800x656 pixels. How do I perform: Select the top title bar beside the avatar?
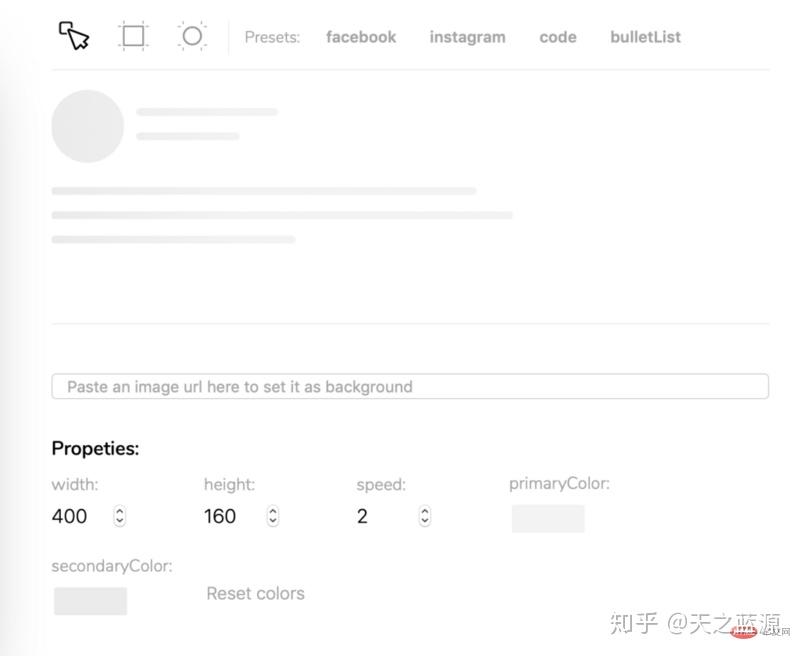point(207,112)
